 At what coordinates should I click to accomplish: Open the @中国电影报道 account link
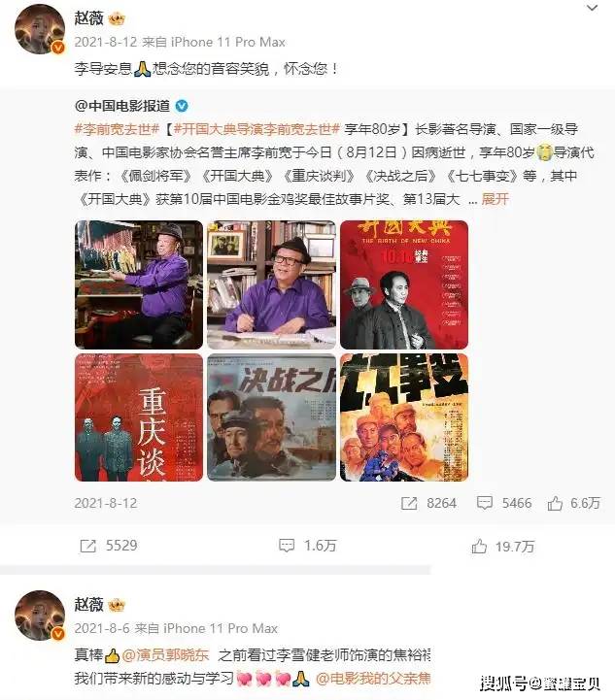[122, 106]
